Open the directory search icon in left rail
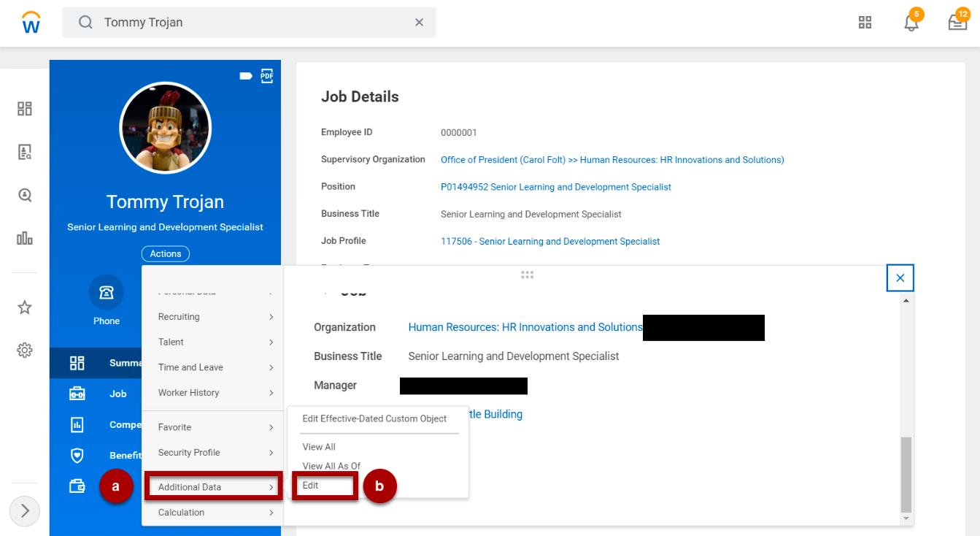 click(x=25, y=152)
